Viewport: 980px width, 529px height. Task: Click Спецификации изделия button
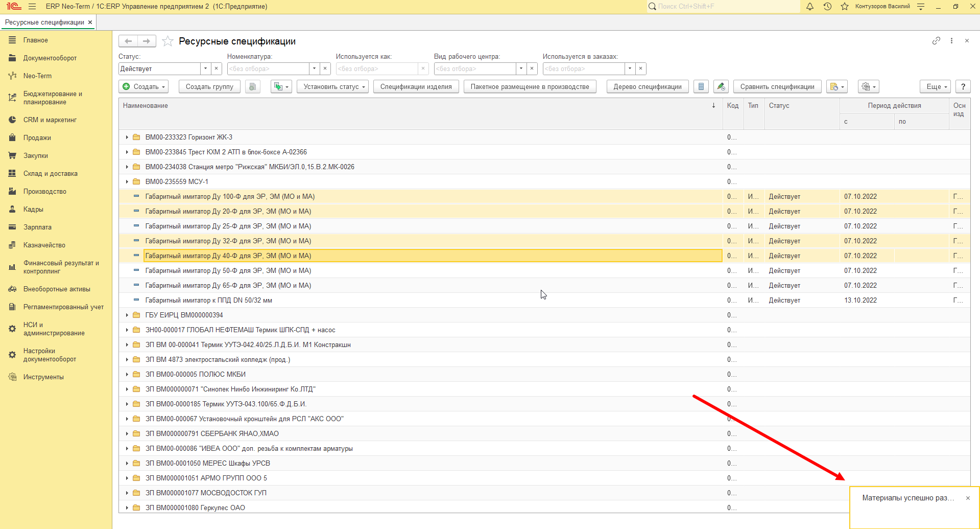pos(416,87)
